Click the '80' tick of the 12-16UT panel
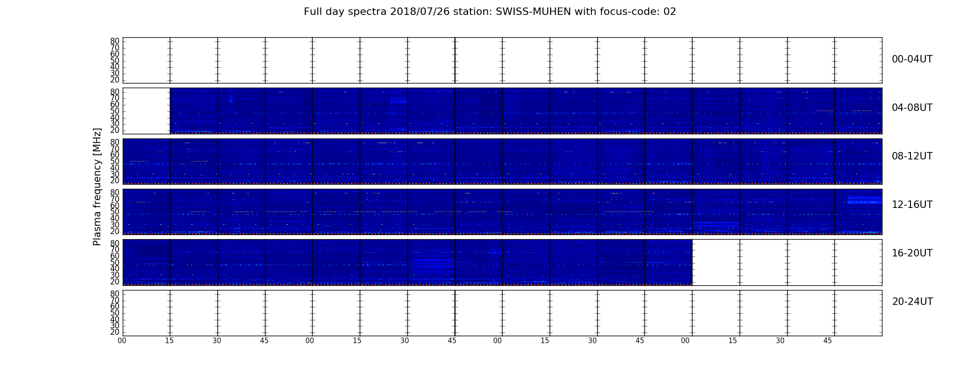The width and height of the screenshot is (980, 373). [115, 193]
